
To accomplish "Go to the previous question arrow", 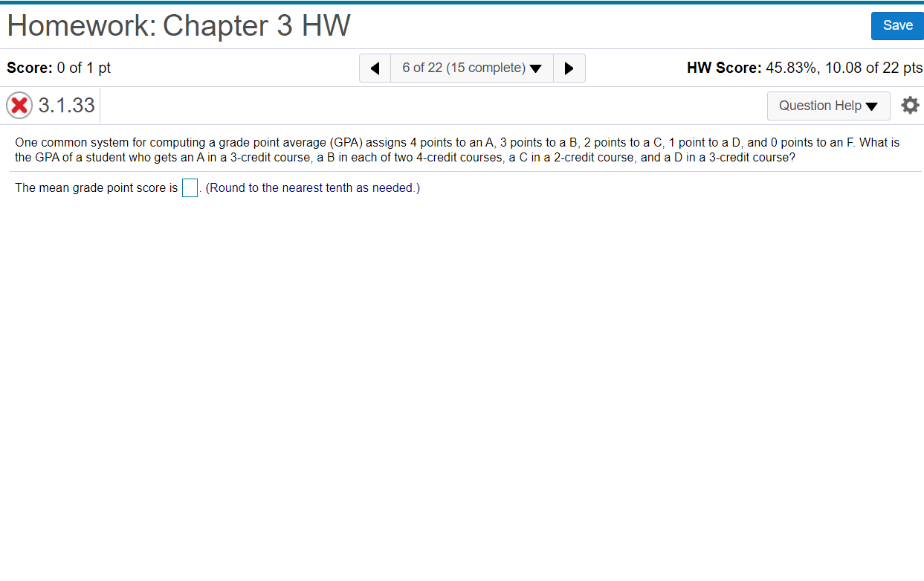I will pos(375,68).
